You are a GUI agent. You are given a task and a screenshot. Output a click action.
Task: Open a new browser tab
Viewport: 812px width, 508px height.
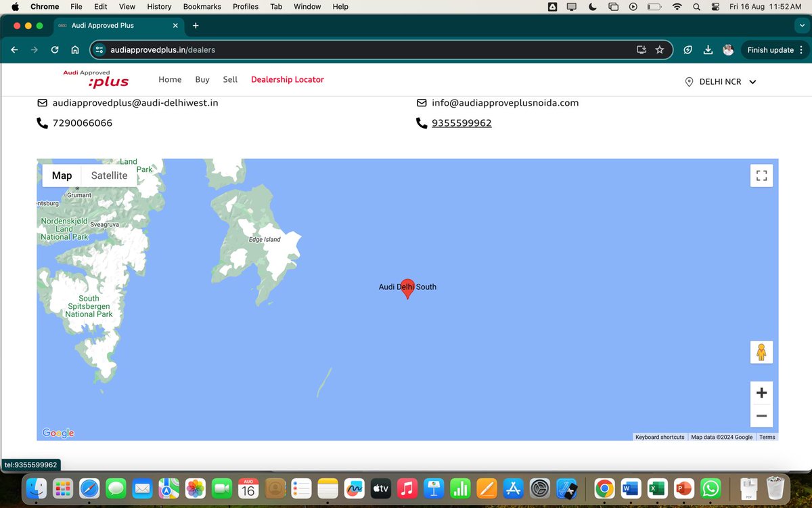pos(196,25)
